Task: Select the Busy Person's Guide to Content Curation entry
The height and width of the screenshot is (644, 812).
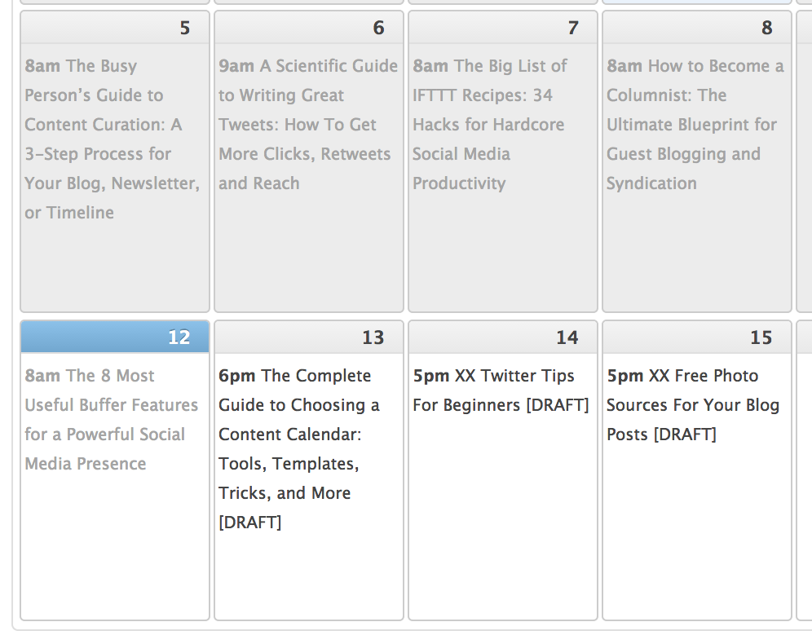Action: pos(112,139)
